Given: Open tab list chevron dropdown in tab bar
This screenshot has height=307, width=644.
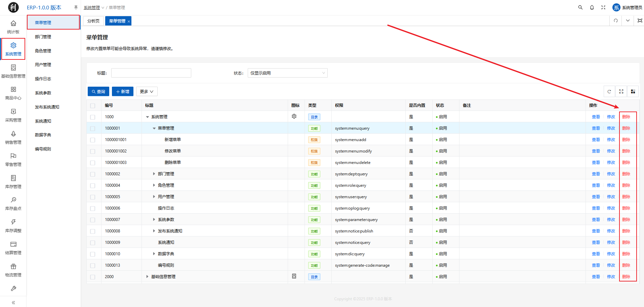Looking at the screenshot, I should [628, 20].
